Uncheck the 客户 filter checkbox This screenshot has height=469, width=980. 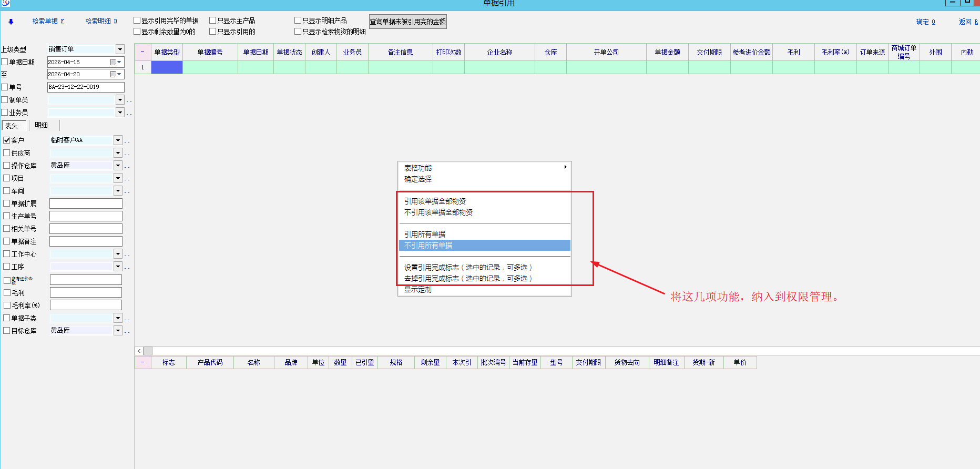coord(7,140)
